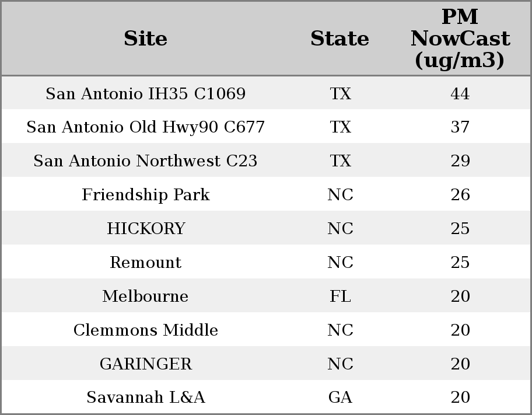
Task: Select San Antonio Old Hwy90 C677 site
Action: click(145, 127)
